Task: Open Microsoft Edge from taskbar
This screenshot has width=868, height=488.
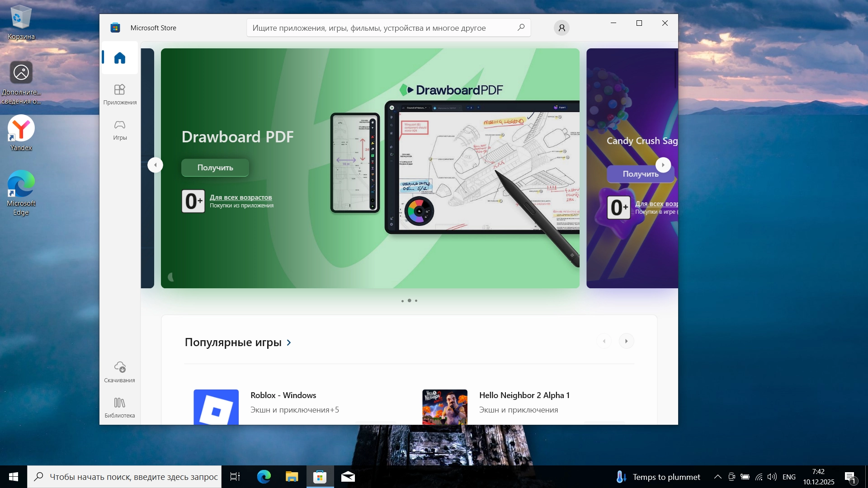Action: 264,477
